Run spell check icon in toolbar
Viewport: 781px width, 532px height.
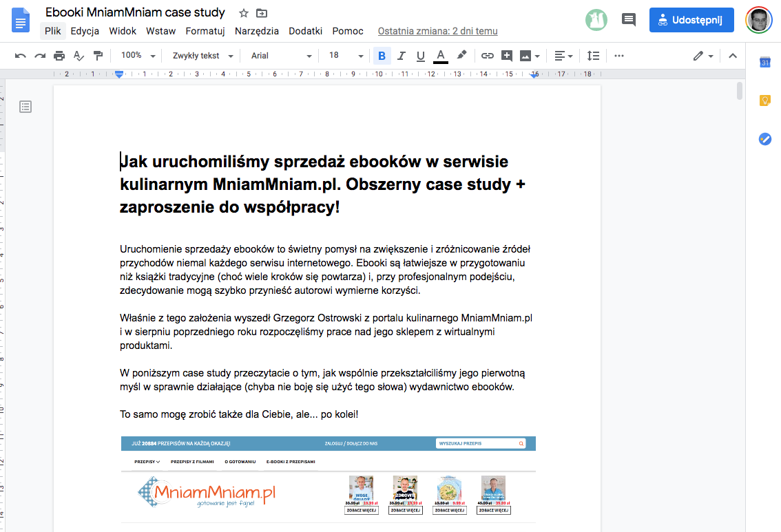tap(79, 56)
